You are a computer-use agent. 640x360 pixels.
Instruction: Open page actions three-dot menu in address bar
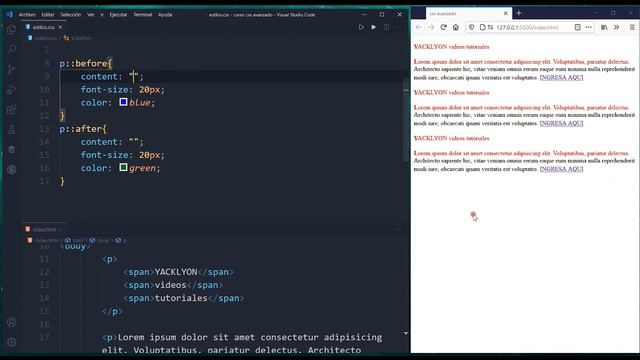[x=588, y=27]
